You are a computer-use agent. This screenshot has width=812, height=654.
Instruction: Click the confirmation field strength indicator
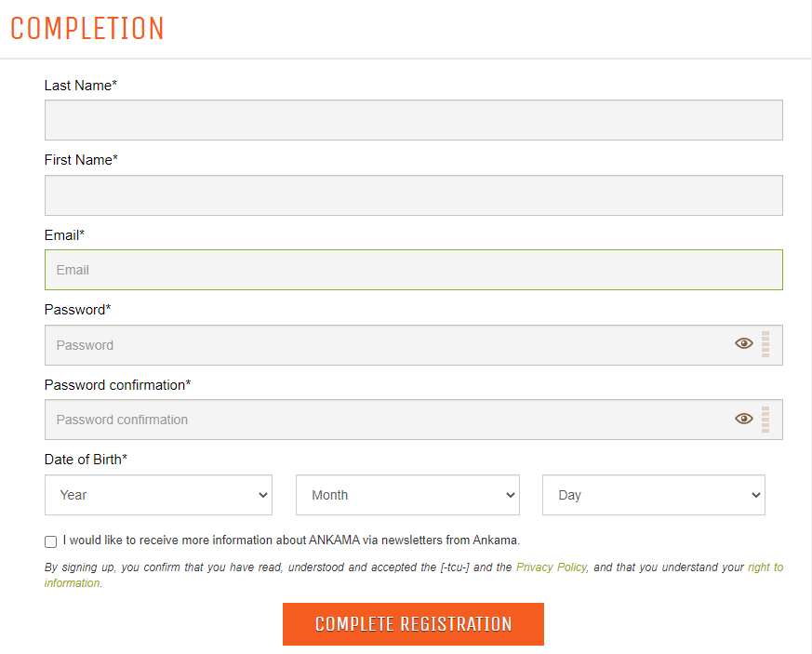coord(765,419)
